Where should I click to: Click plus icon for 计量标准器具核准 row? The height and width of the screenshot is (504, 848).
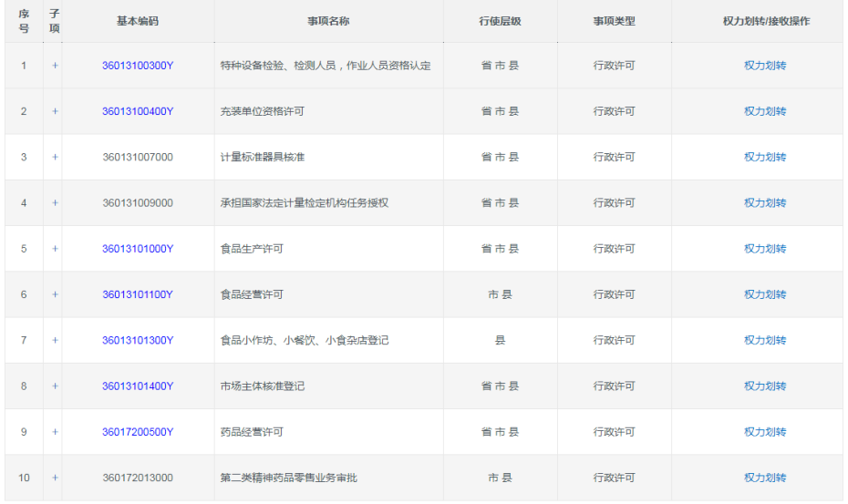pyautogui.click(x=55, y=157)
